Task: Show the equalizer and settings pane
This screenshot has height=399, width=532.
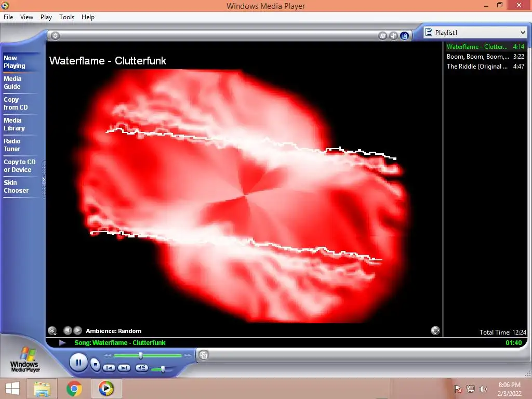Action: point(393,36)
